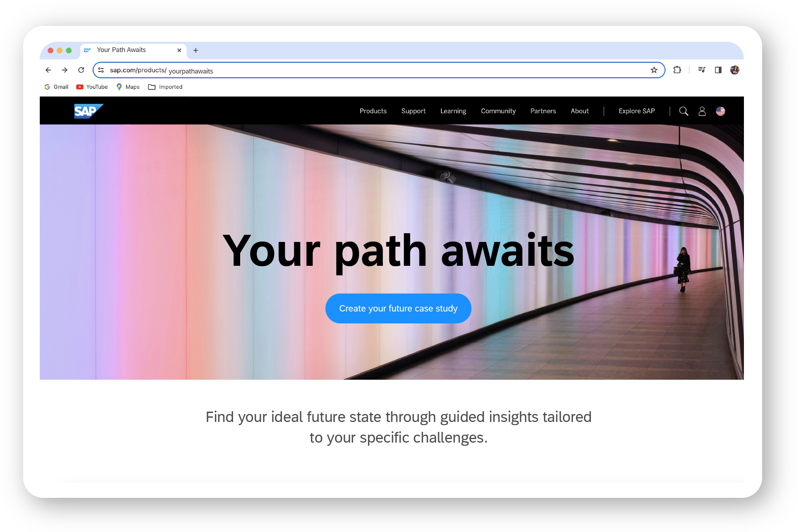Screen dimensions: 798x532
Task: Click Create your future case study
Action: pyautogui.click(x=398, y=308)
